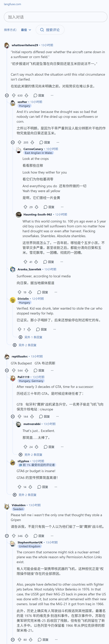Click the 加入对话 input field
109x644 pixels.
[x=56, y=17]
